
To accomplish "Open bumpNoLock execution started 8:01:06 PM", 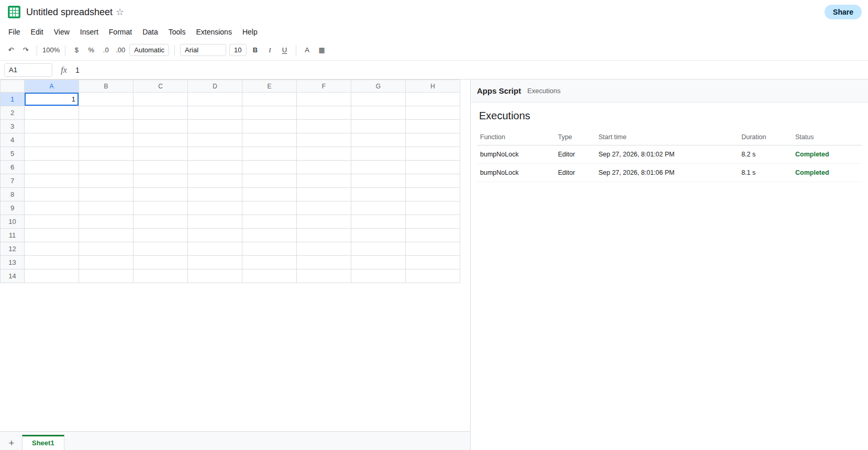I will click(670, 173).
